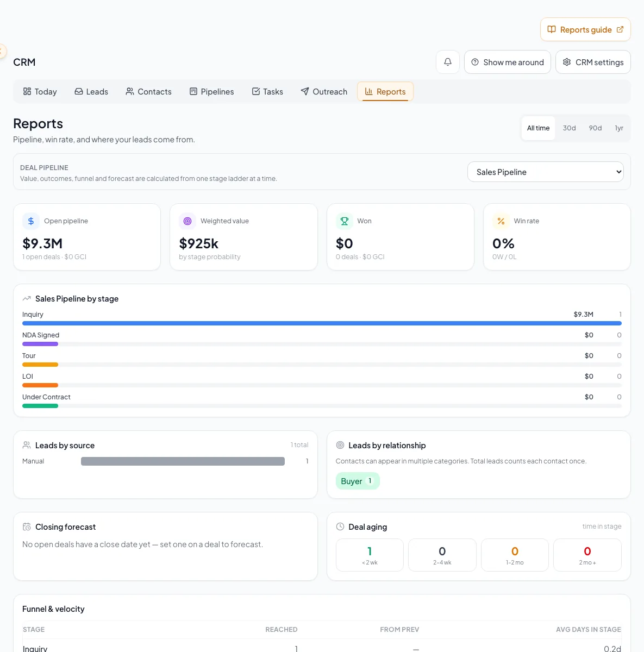Open the Reports guide link
Screen dimensions: 644x652
[x=585, y=29]
